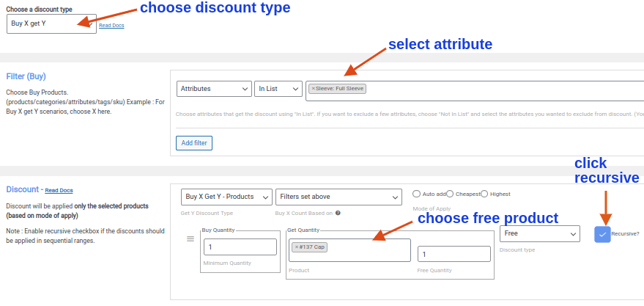The height and width of the screenshot is (306, 644).
Task: Open the discount type dropdown 'Buy X get Y'
Action: (x=51, y=23)
